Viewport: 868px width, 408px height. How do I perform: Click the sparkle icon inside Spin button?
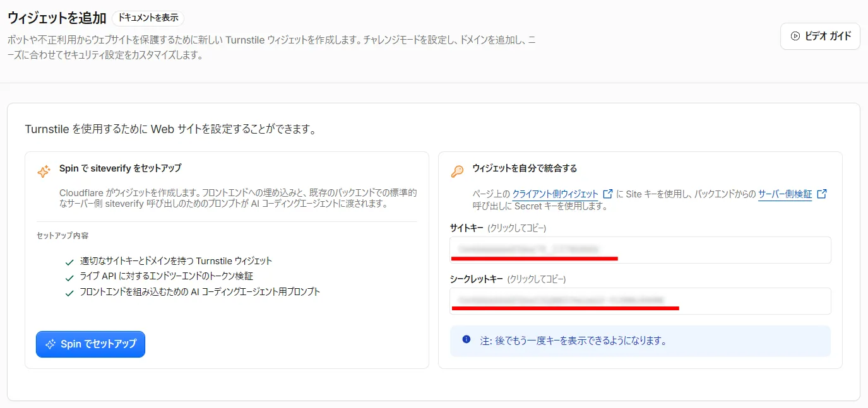click(x=51, y=344)
